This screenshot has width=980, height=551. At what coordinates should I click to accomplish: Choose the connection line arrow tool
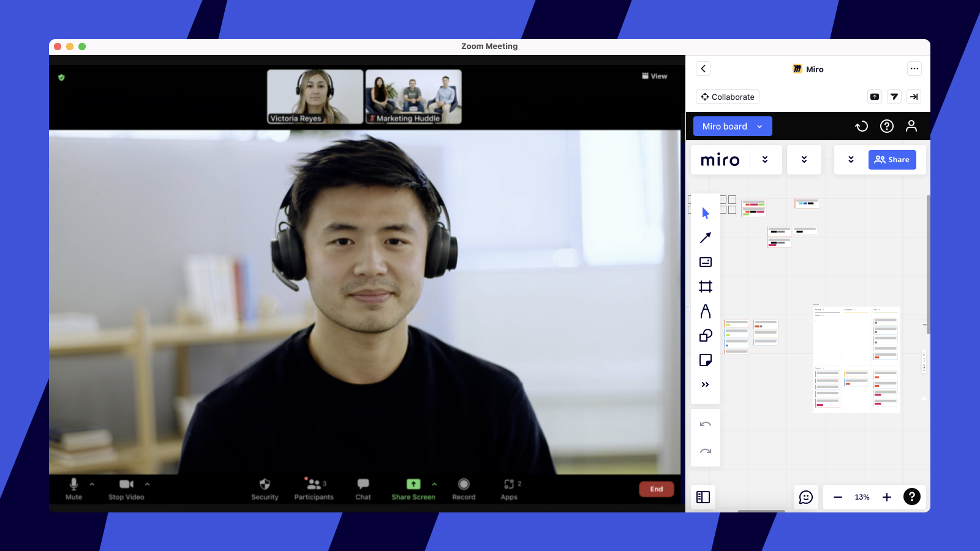[706, 238]
